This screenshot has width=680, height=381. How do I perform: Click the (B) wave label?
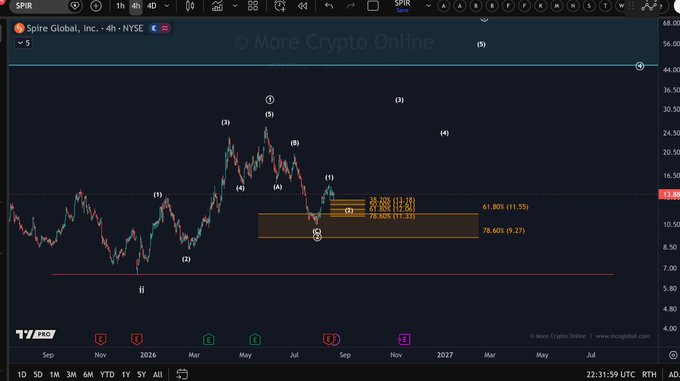pyautogui.click(x=294, y=143)
